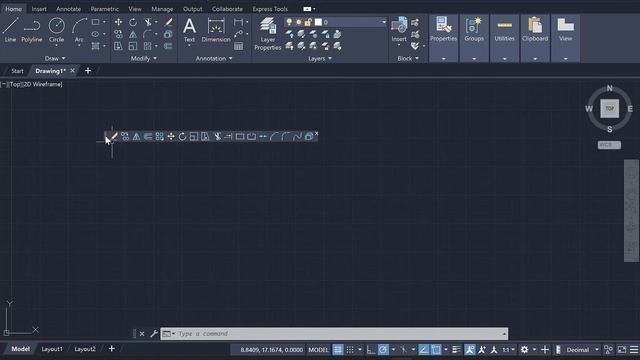Click the Stretch tool in the ribbon Modify panel
This screenshot has width=640, height=360.
(118, 46)
